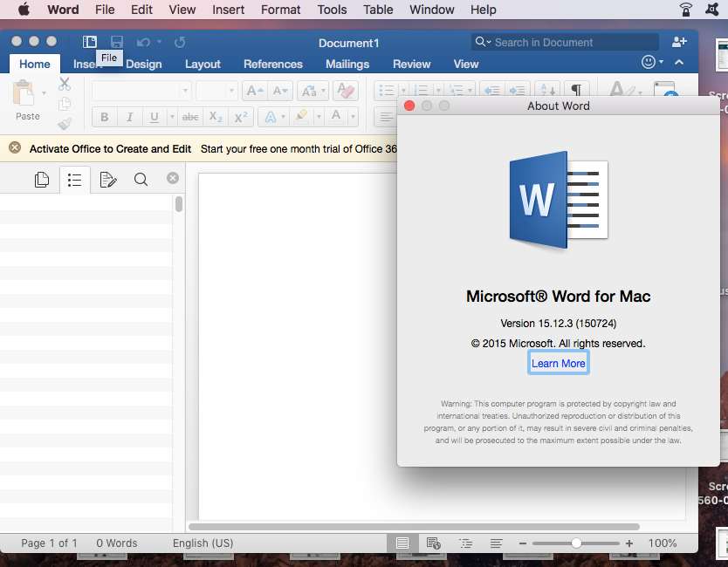
Task: Open the bullets list dropdown
Action: coord(403,90)
